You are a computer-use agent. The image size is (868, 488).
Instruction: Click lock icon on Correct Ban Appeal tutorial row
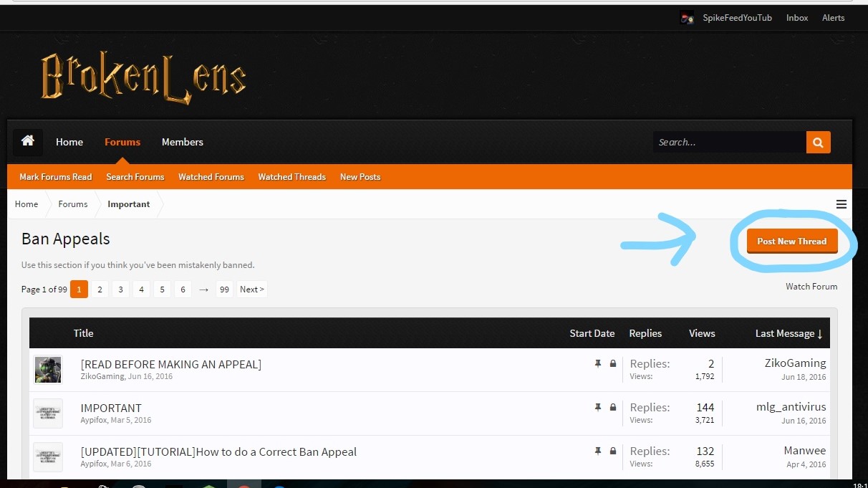point(613,451)
